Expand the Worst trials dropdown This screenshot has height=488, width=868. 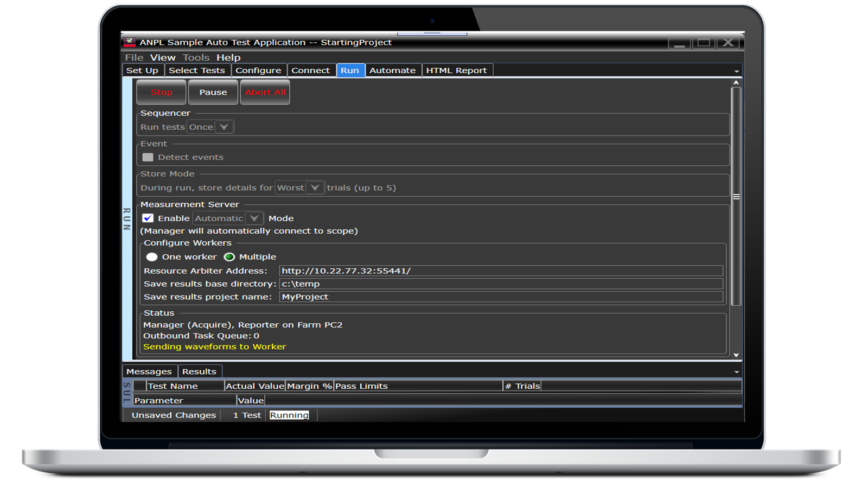point(315,188)
